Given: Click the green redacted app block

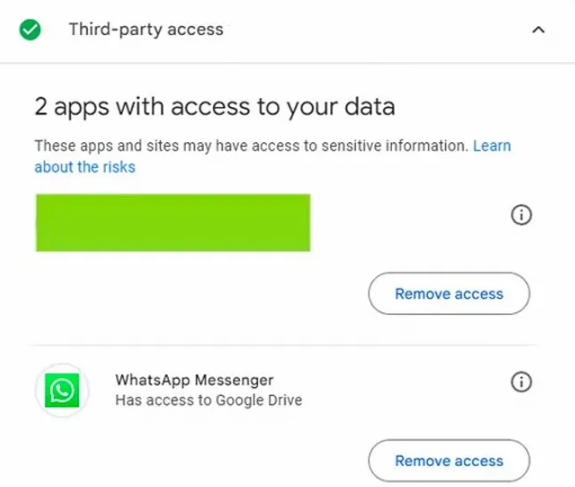Looking at the screenshot, I should tap(173, 223).
